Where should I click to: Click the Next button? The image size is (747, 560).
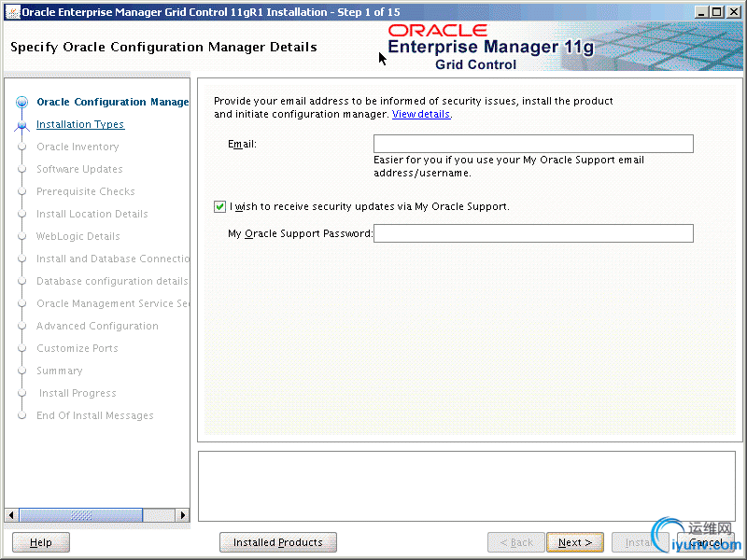tap(575, 542)
